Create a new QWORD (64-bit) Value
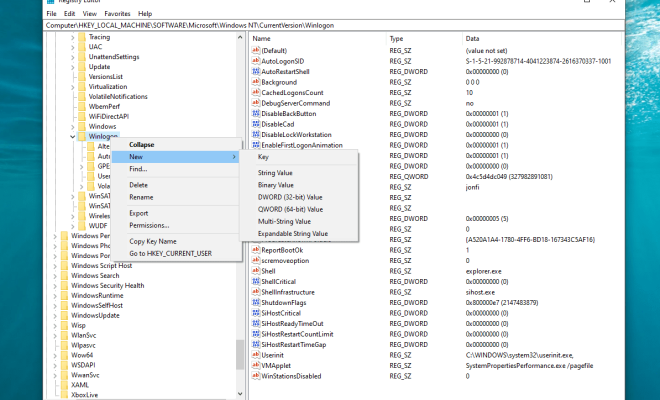 coord(299,209)
